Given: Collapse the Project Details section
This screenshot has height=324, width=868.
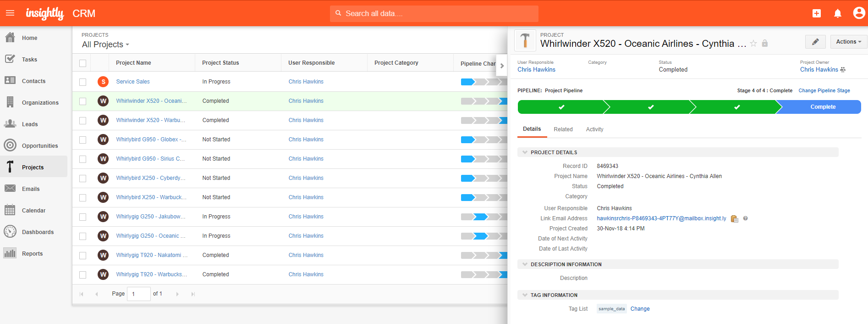Looking at the screenshot, I should 525,152.
